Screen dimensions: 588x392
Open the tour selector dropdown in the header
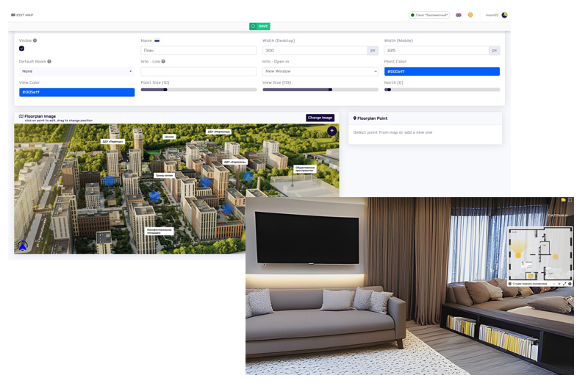pos(429,15)
